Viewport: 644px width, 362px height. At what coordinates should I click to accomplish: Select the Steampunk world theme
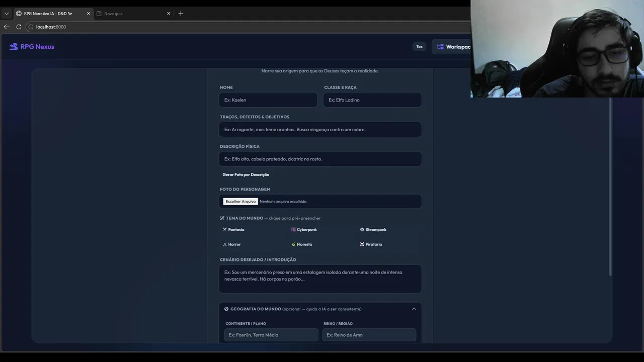[373, 230]
